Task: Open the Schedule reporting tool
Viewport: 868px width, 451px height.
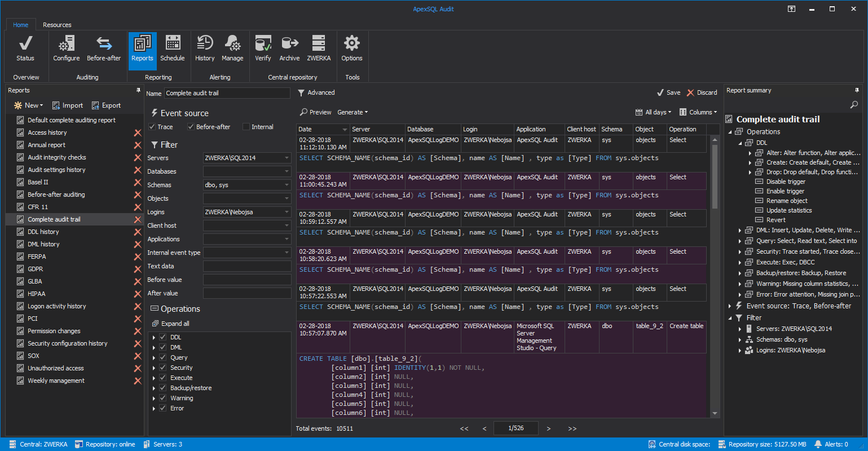Action: pos(173,48)
